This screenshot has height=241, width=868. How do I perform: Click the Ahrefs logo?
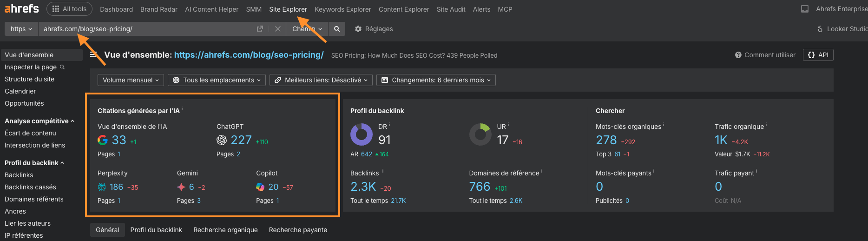22,8
